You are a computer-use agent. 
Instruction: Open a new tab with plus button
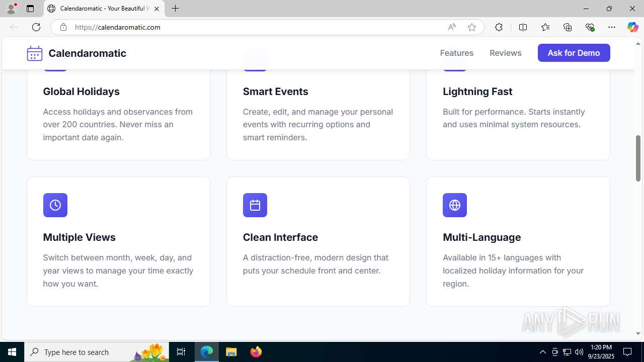175,9
